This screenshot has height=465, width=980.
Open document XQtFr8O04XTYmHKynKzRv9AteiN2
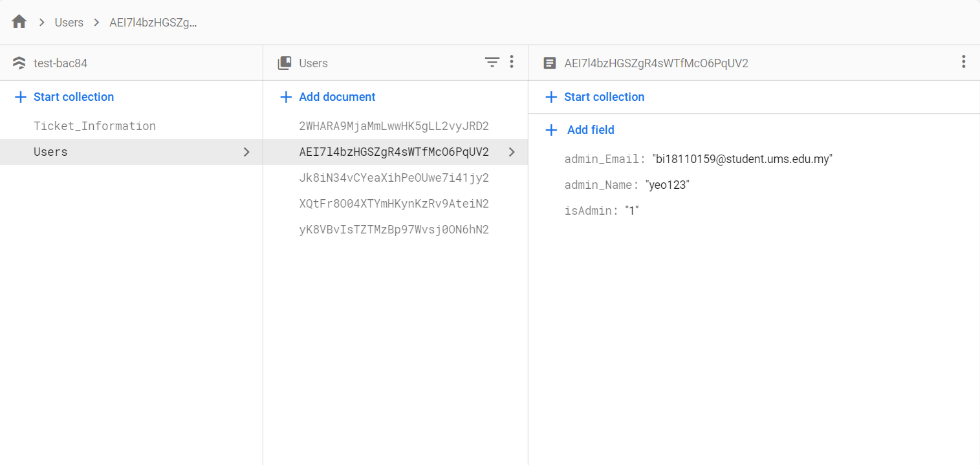394,204
